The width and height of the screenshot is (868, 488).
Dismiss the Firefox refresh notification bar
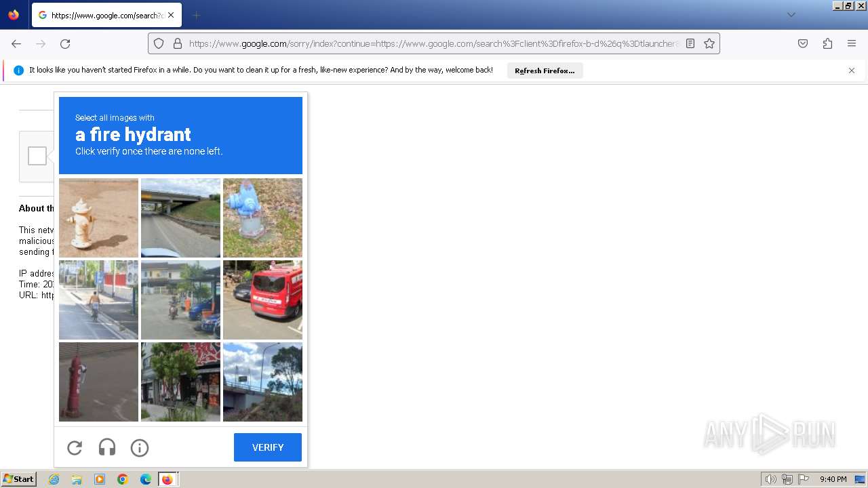(x=852, y=70)
